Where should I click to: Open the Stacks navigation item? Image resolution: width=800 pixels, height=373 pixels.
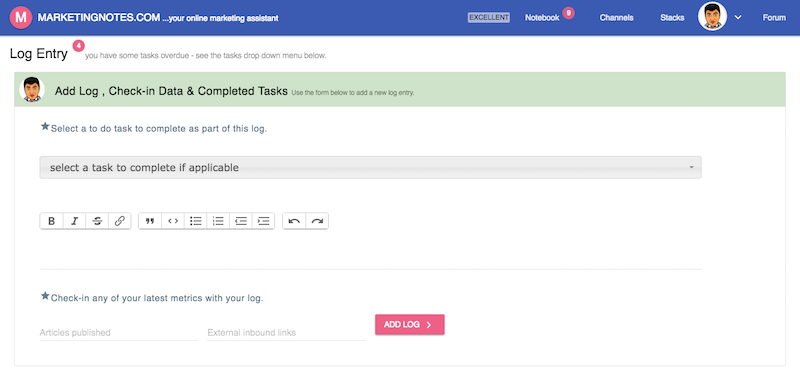[x=672, y=17]
